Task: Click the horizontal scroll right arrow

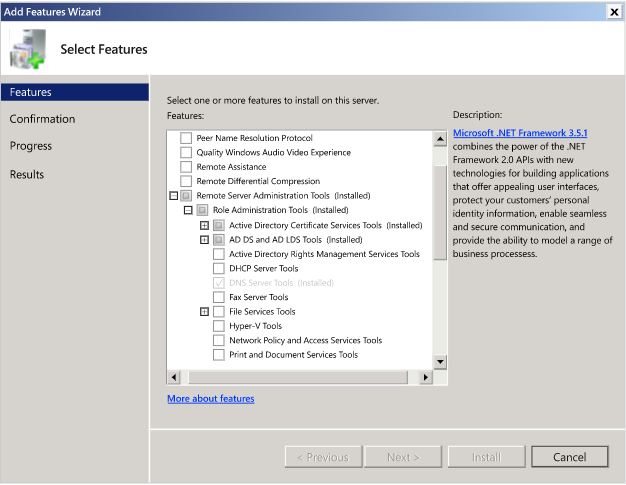Action: [x=426, y=377]
